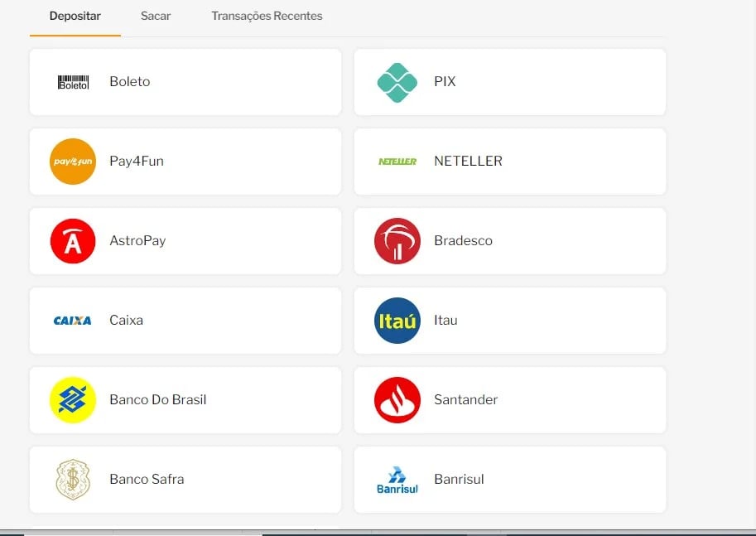Open the Sacar tab

pos(155,16)
